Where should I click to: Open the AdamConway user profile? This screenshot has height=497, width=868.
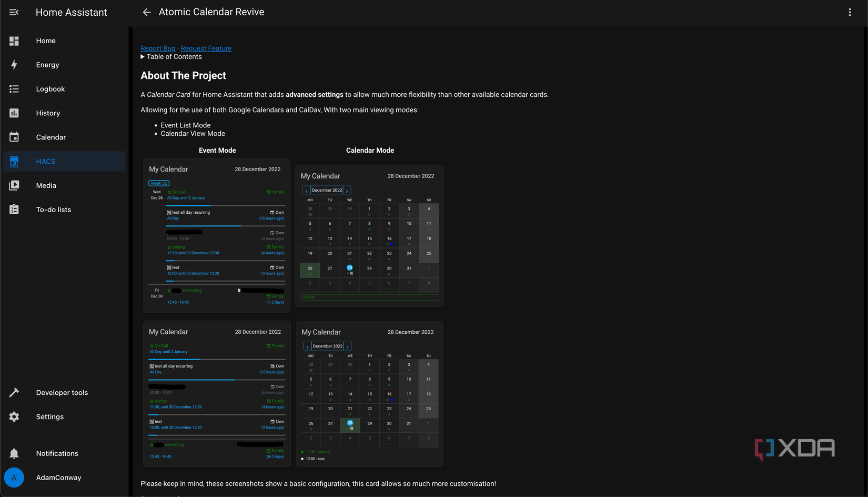pos(58,478)
